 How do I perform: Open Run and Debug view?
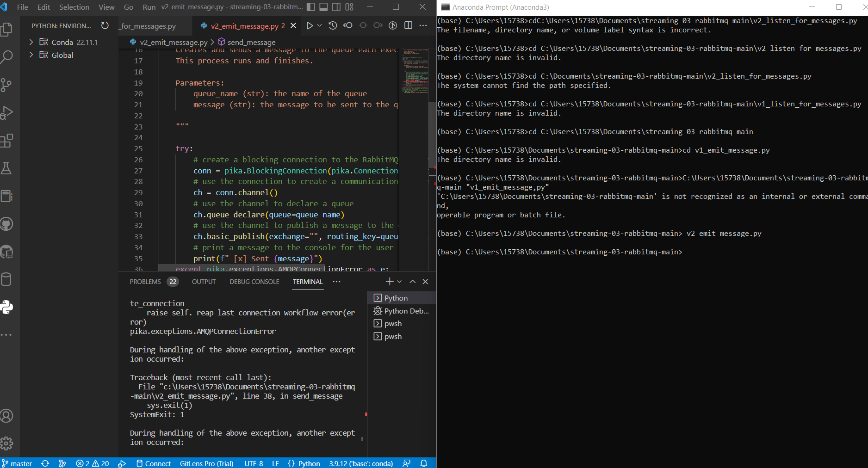pos(6,112)
